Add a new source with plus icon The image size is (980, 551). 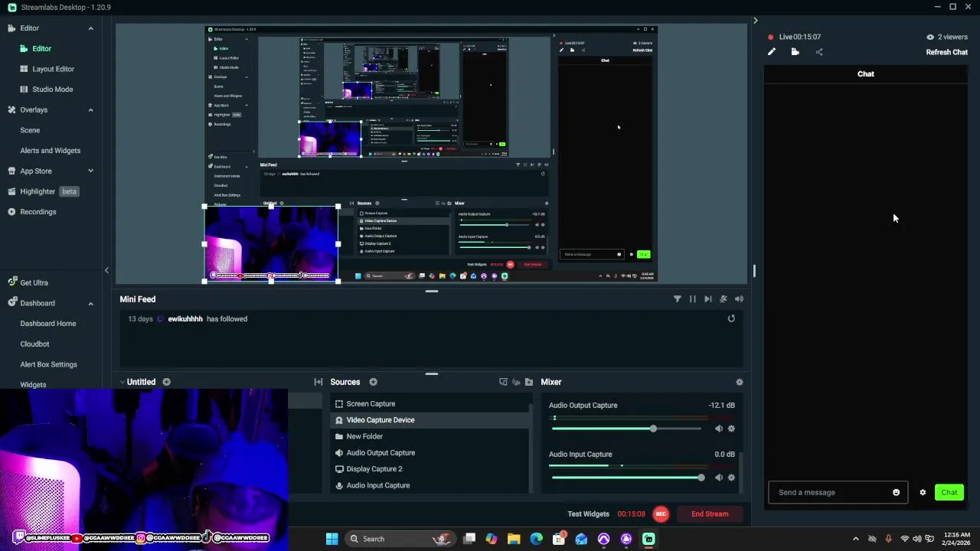click(x=373, y=382)
